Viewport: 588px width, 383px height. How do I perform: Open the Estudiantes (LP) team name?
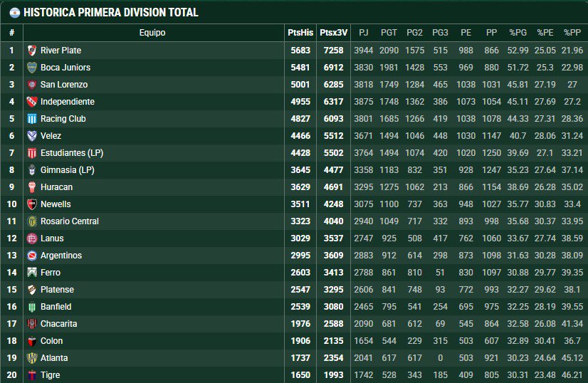click(x=72, y=152)
